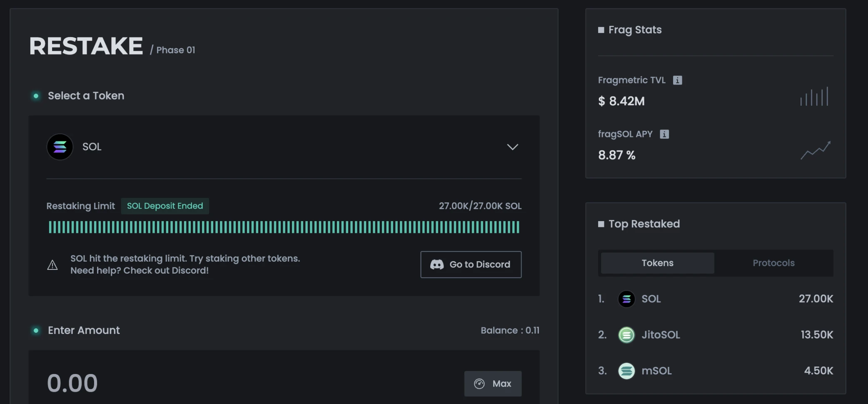
Task: Click the SOL Deposit Ended badge
Action: [x=165, y=206]
